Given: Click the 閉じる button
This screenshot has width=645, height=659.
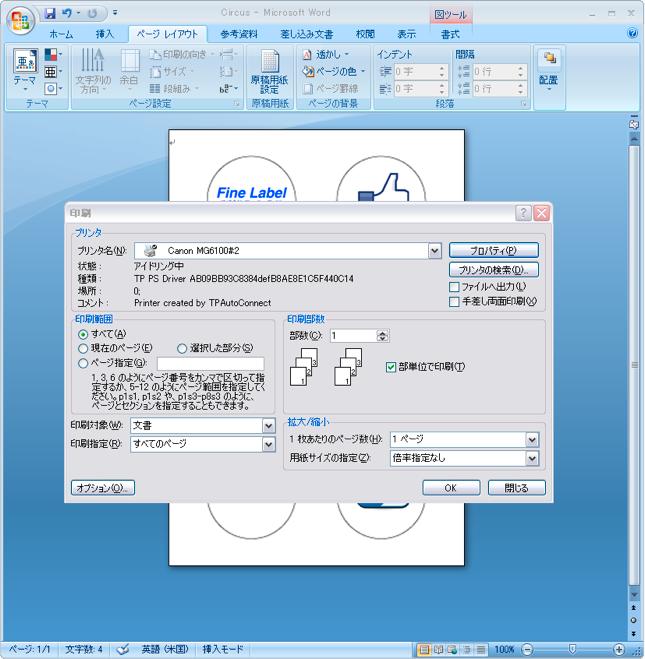Looking at the screenshot, I should pyautogui.click(x=516, y=488).
